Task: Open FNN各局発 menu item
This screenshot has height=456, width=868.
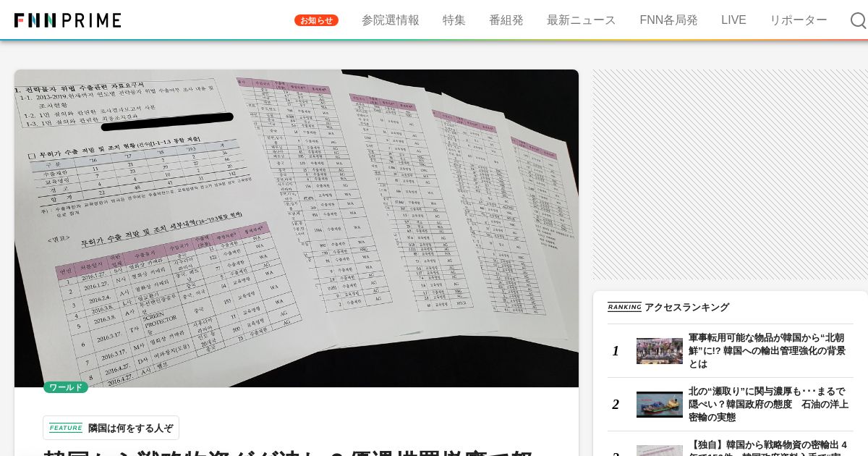Action: [x=668, y=20]
